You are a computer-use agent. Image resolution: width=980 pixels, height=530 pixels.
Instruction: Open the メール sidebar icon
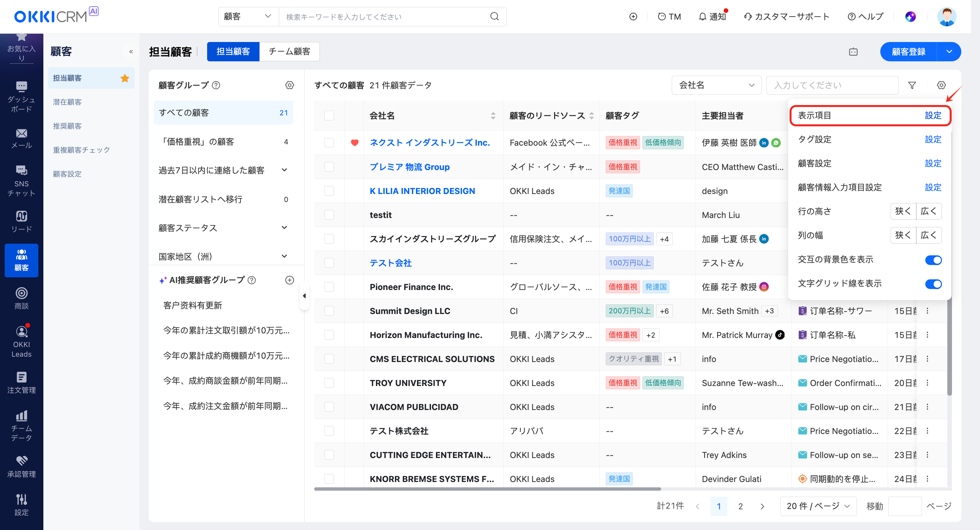coord(21,138)
